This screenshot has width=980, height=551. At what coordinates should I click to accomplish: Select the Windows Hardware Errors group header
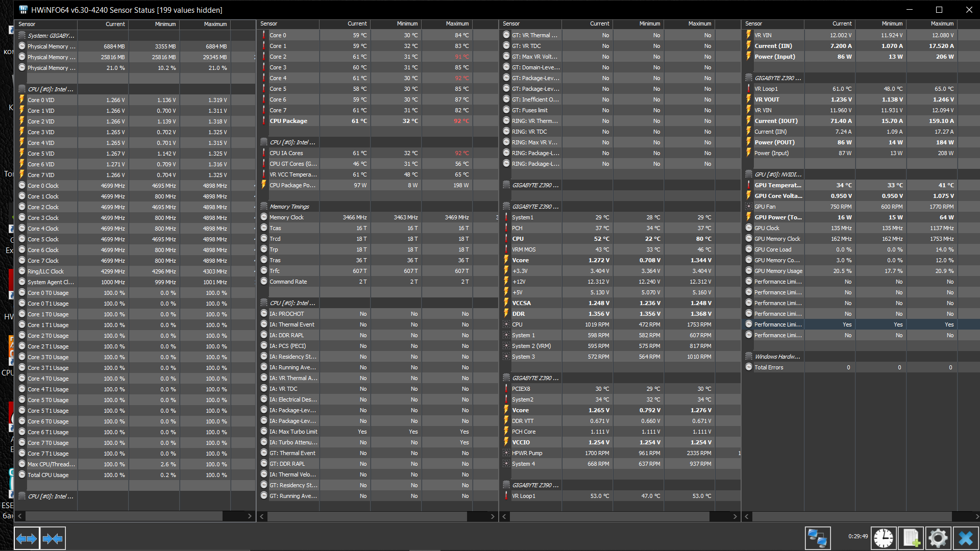point(777,357)
